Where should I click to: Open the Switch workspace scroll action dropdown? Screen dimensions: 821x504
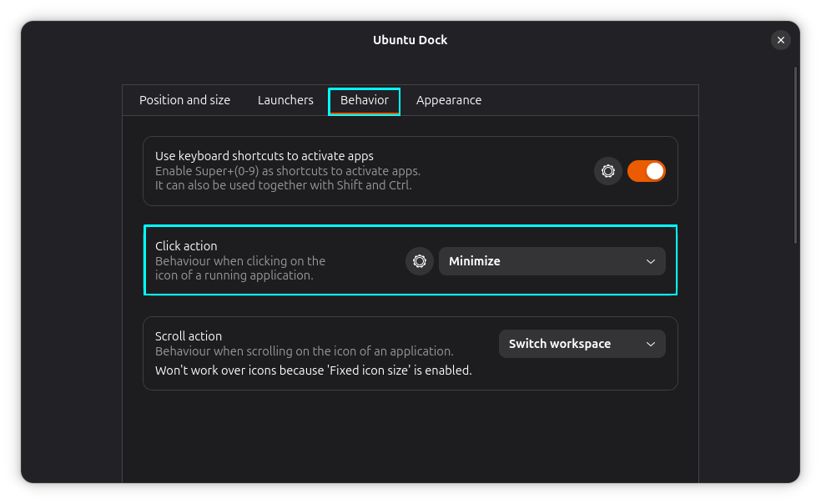click(582, 344)
